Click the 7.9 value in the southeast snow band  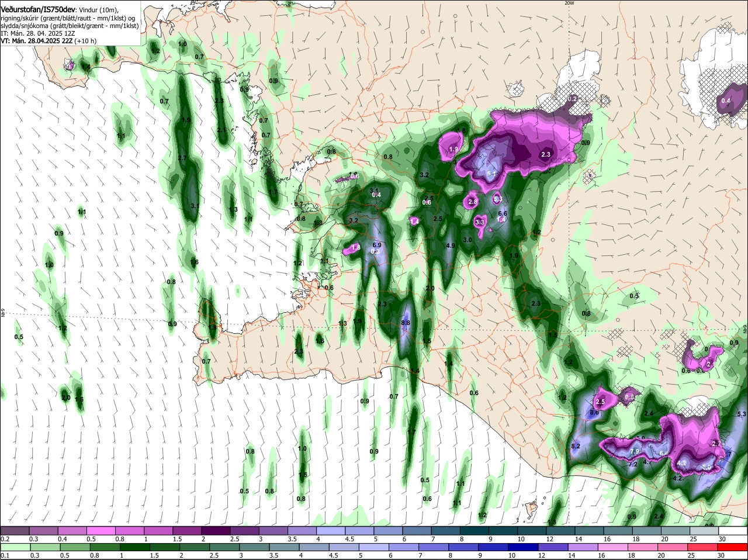point(635,451)
